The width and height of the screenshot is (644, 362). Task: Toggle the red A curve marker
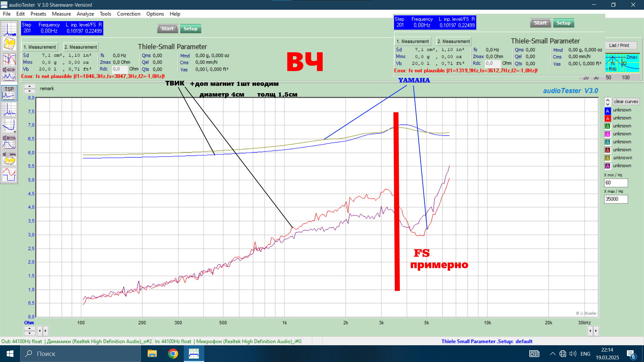pos(607,118)
